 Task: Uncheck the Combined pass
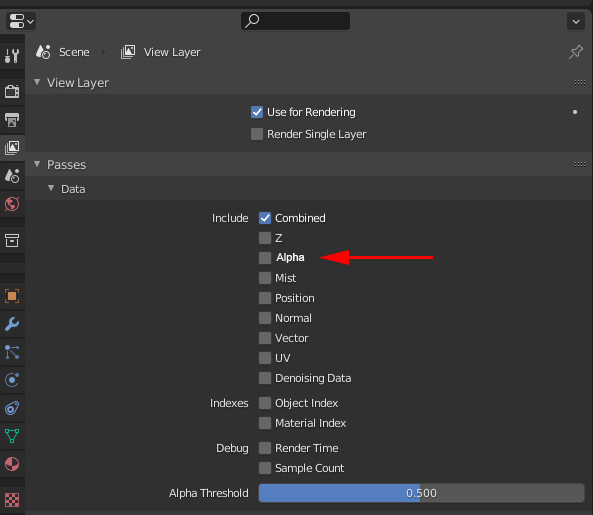point(265,218)
